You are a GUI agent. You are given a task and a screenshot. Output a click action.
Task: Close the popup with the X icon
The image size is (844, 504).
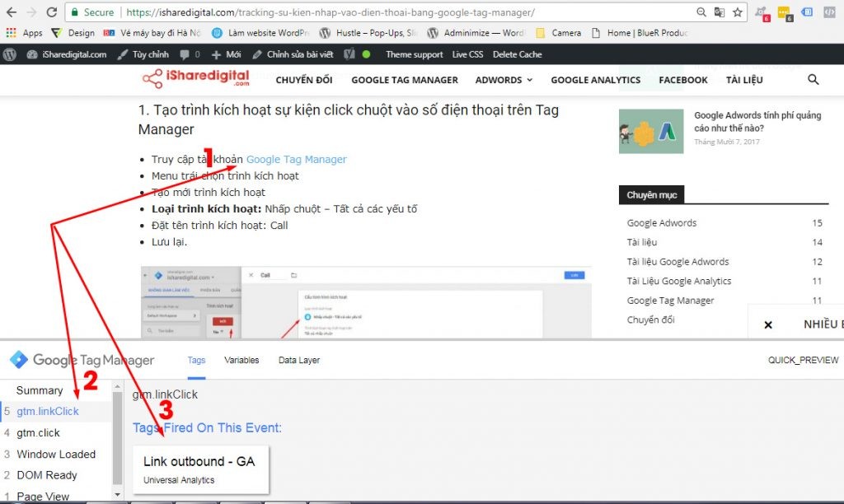click(x=768, y=325)
